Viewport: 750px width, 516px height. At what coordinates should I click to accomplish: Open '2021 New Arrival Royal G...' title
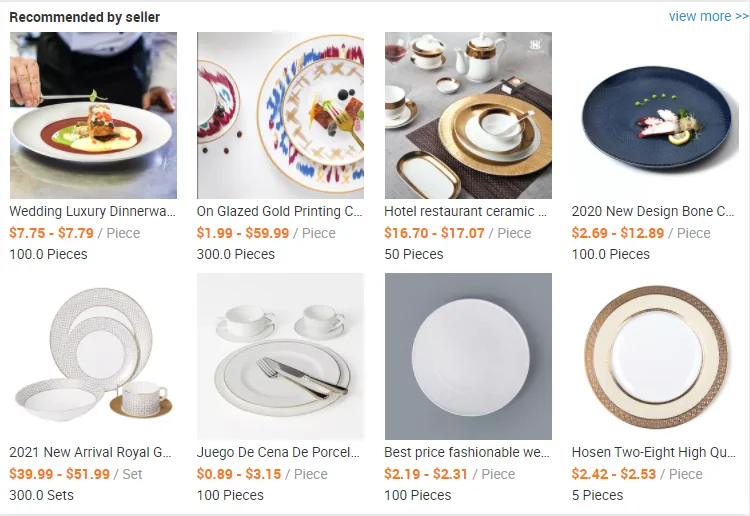[90, 452]
